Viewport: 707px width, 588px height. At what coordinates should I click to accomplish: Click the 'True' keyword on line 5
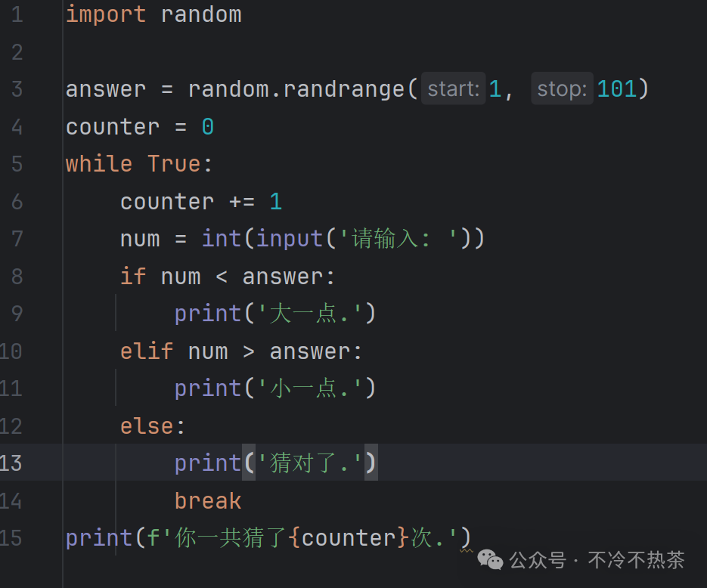[x=174, y=163]
